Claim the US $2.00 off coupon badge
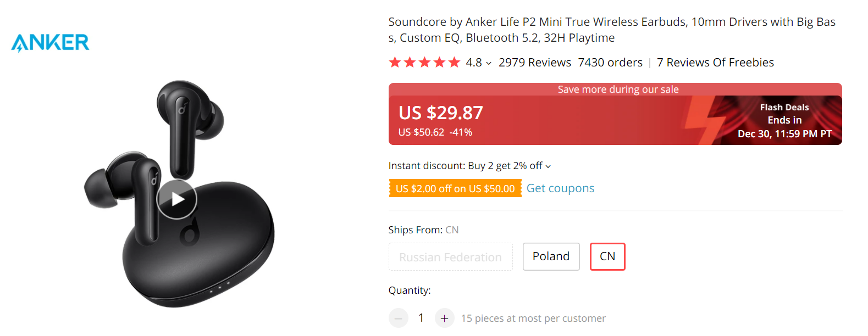868x336 pixels. click(x=455, y=188)
